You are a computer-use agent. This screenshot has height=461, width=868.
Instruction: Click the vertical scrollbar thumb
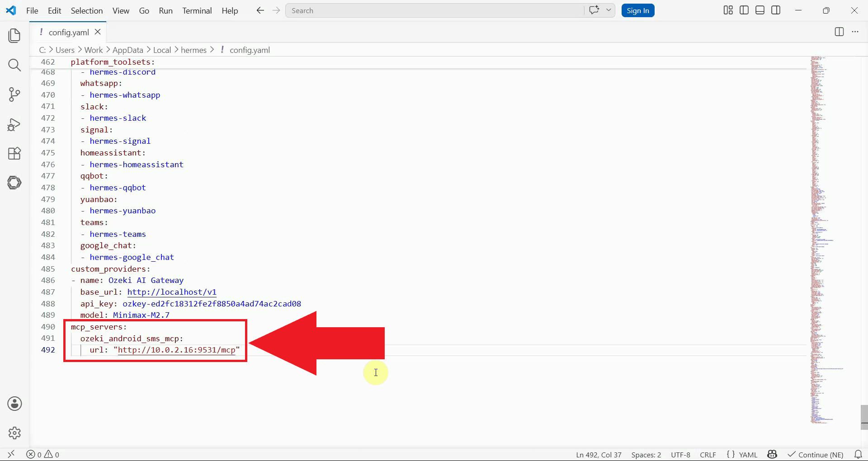click(x=864, y=417)
